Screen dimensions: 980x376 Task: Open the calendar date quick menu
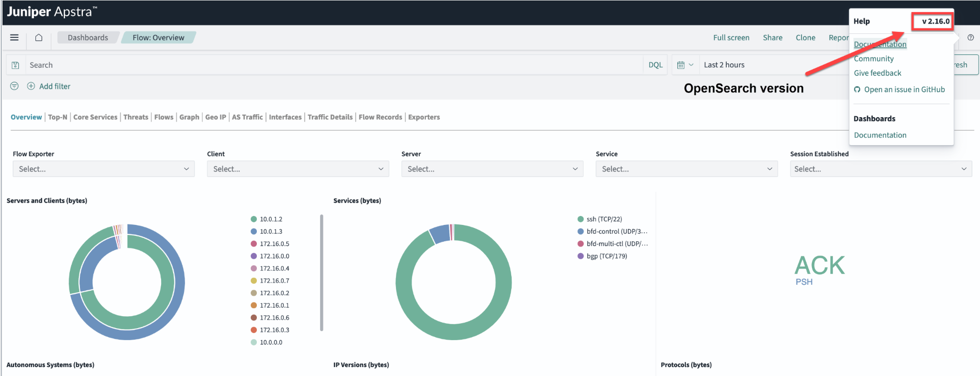pyautogui.click(x=685, y=65)
